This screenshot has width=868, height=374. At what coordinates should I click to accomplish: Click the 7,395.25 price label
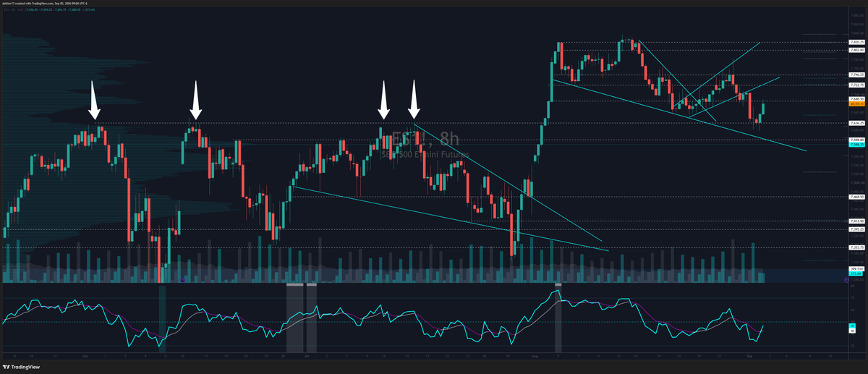click(x=856, y=229)
